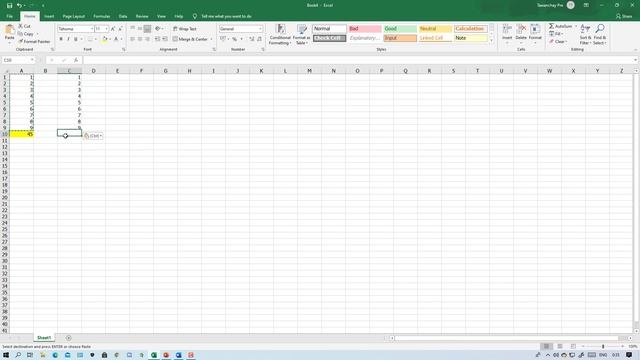Open the Font name dropdown

[91, 29]
